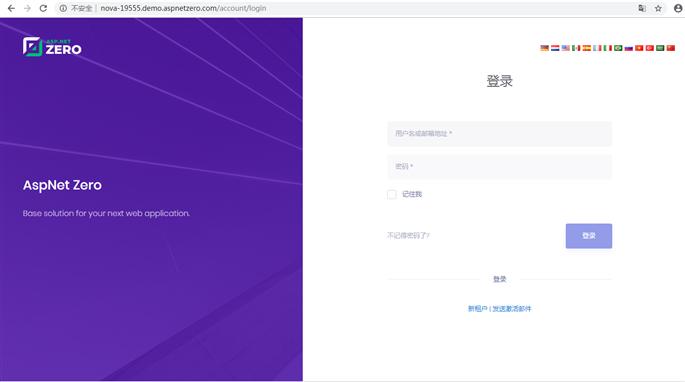Viewport: 685px width, 382px height.
Task: Choose the Vietnam flag language
Action: pos(639,48)
